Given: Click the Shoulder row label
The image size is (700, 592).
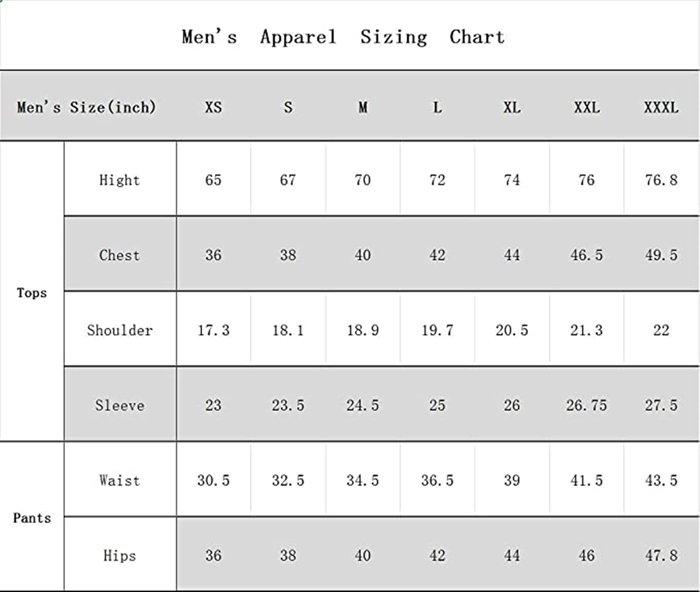Looking at the screenshot, I should tap(120, 331).
